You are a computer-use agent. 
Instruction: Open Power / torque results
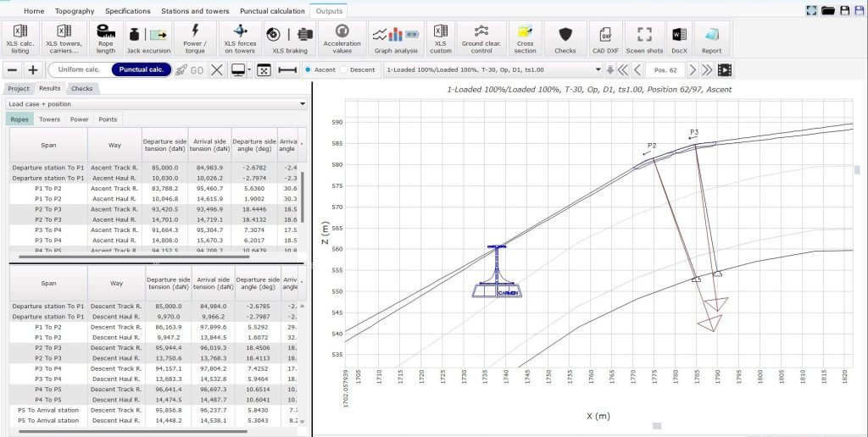(195, 39)
